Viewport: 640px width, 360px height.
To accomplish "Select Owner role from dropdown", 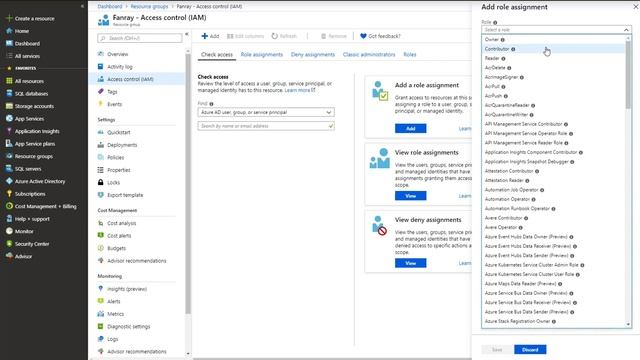I will pyautogui.click(x=553, y=40).
